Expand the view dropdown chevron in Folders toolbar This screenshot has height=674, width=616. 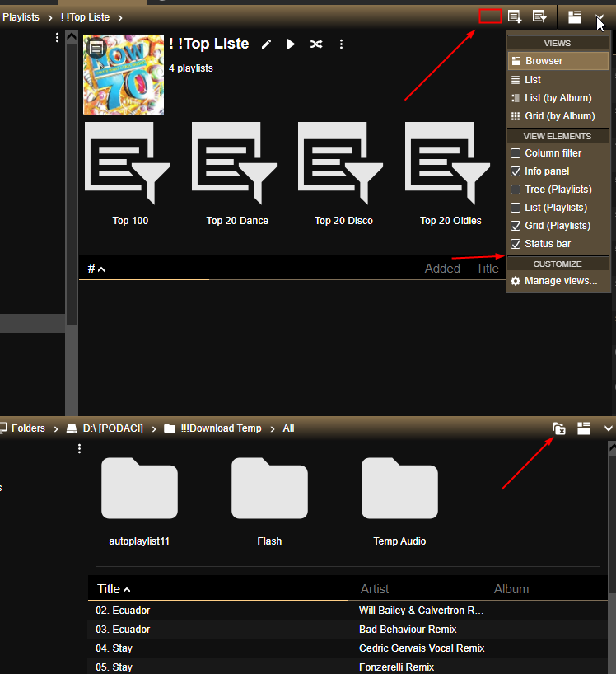pos(609,428)
